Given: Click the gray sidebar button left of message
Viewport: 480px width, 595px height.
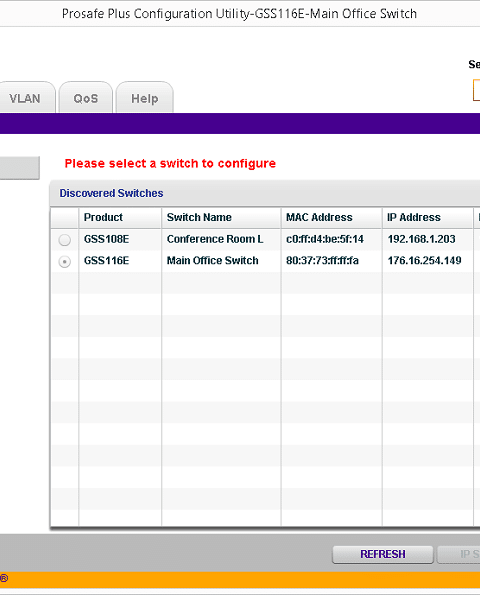Looking at the screenshot, I should [20, 168].
